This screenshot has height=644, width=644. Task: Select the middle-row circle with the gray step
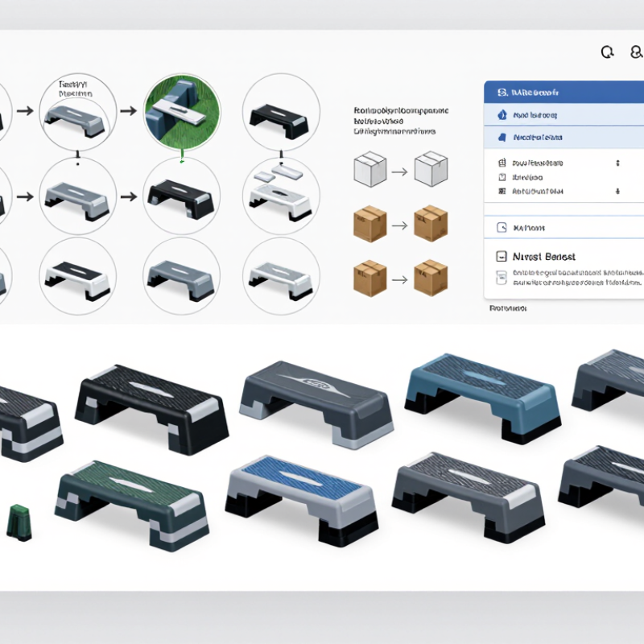click(78, 196)
